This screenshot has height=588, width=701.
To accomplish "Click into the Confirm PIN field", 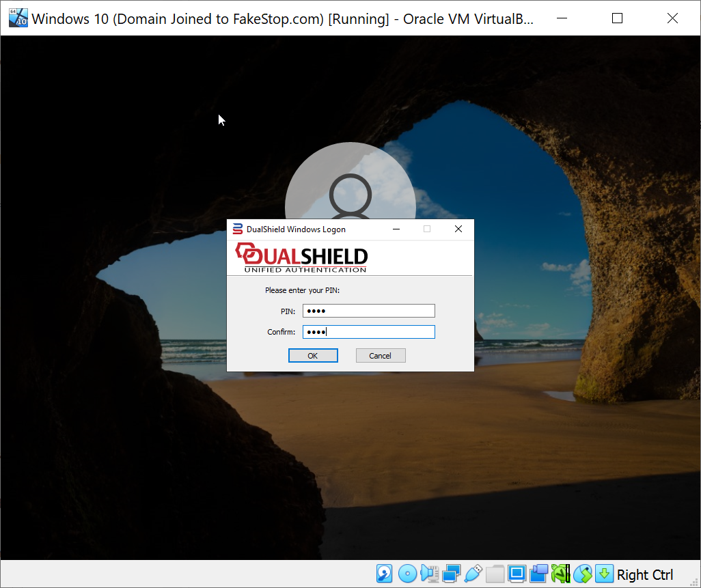I will click(368, 332).
